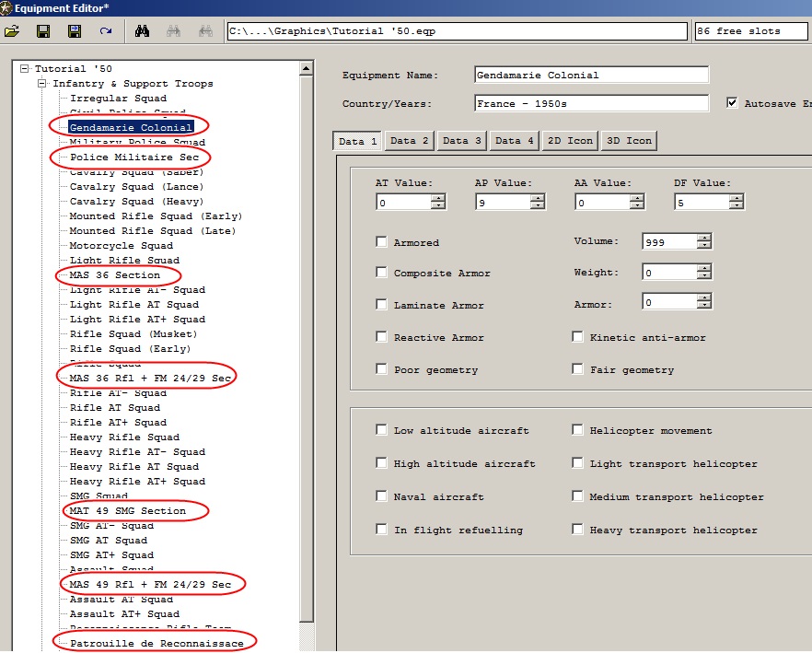This screenshot has width=812, height=653.
Task: Enable the Composite Armor checkbox
Action: [x=382, y=272]
